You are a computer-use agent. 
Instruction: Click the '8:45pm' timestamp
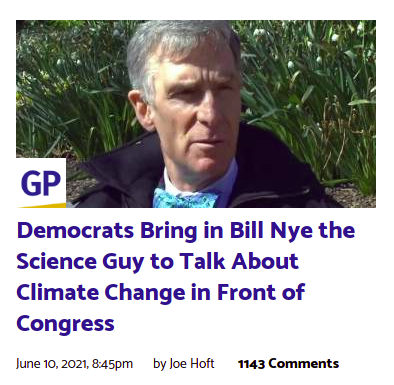(112, 364)
